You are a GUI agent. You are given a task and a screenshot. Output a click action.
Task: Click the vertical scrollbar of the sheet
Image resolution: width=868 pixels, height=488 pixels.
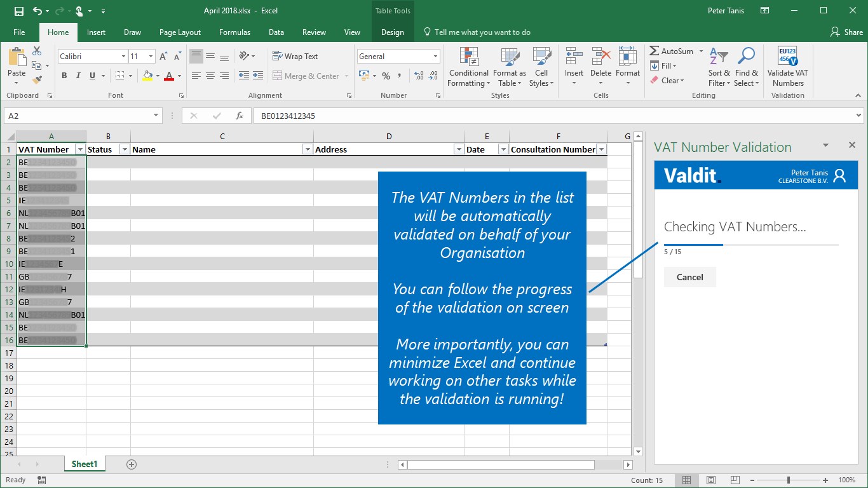click(x=639, y=208)
